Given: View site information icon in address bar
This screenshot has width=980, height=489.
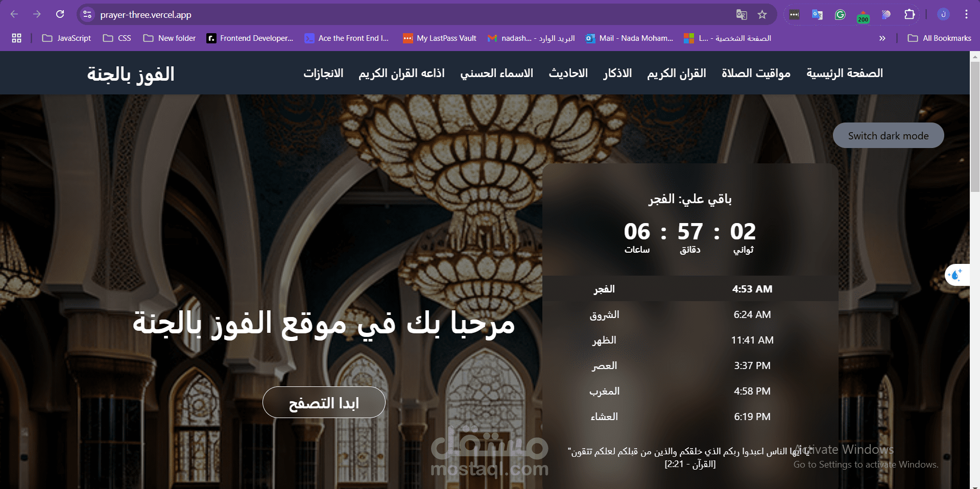Looking at the screenshot, I should coord(87,14).
